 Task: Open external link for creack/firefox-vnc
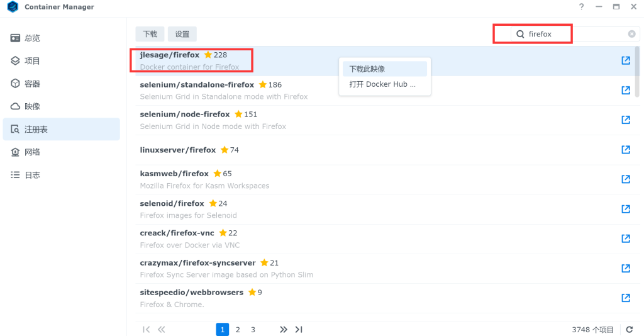click(x=626, y=238)
